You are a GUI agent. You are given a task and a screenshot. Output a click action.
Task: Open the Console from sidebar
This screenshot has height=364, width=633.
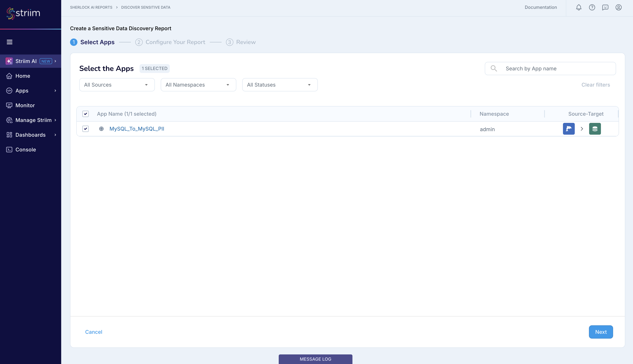[x=25, y=149]
